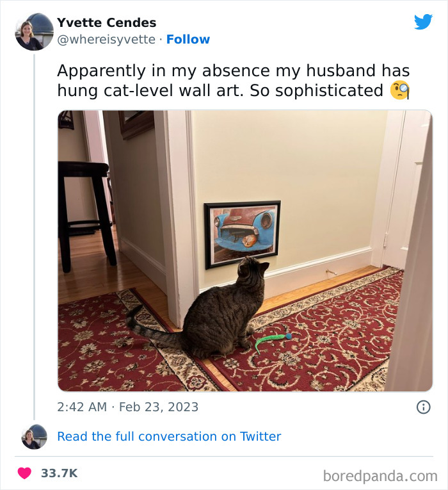Click small avatar beside conversation link
448x490 pixels.
click(34, 436)
